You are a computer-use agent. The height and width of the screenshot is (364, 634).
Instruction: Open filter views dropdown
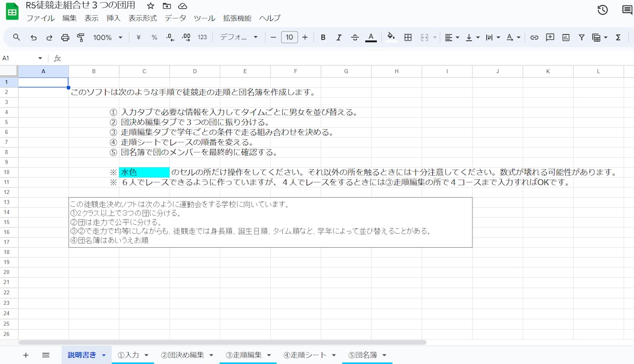tap(600, 37)
